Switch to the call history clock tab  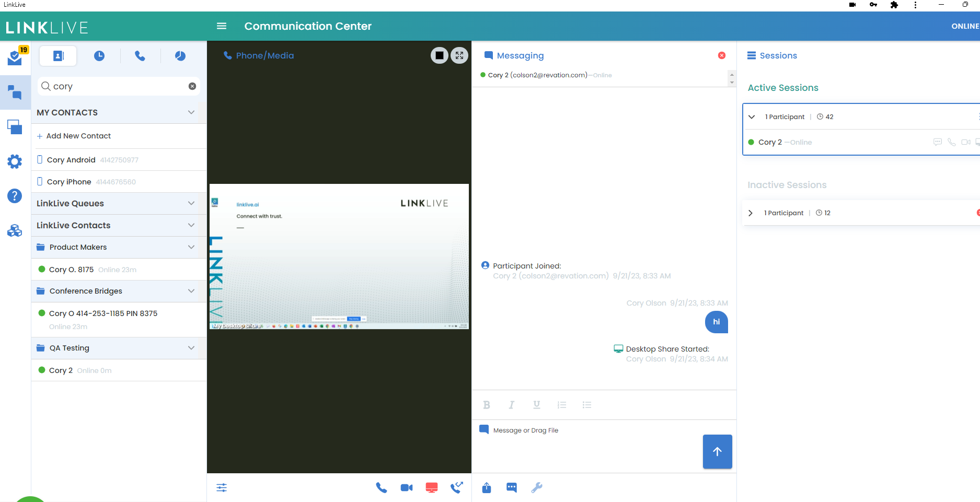coord(99,56)
